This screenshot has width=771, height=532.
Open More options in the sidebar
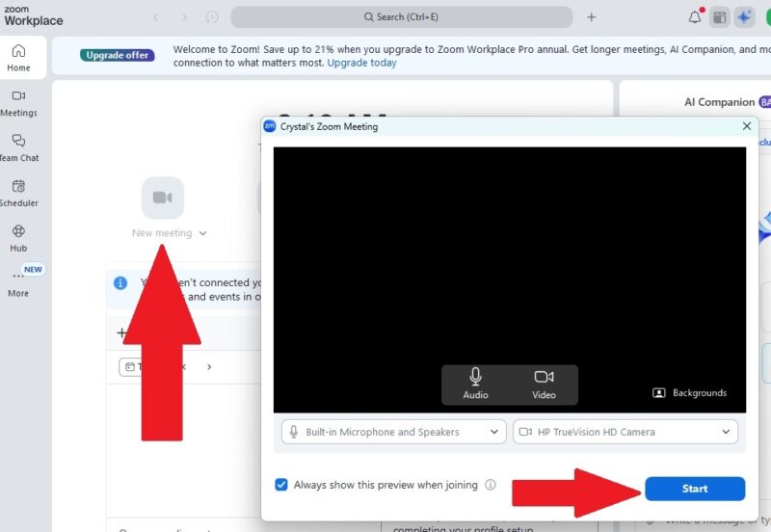(18, 284)
